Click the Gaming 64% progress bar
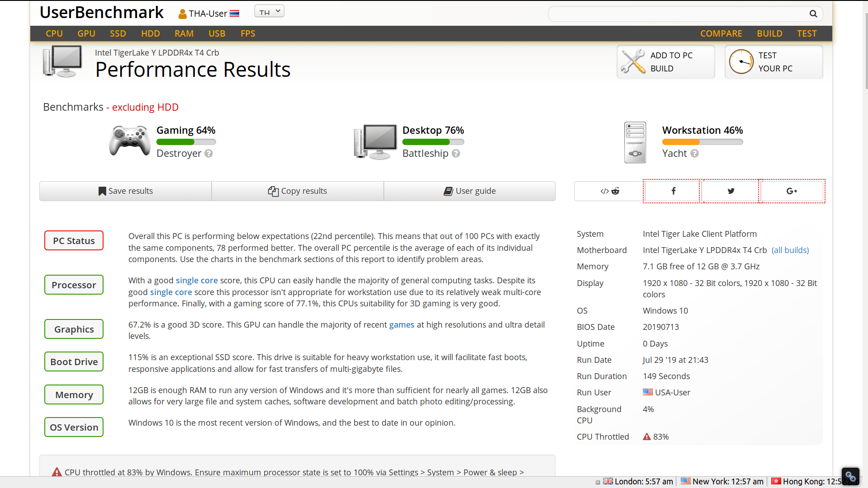This screenshot has width=868, height=488. click(x=186, y=142)
